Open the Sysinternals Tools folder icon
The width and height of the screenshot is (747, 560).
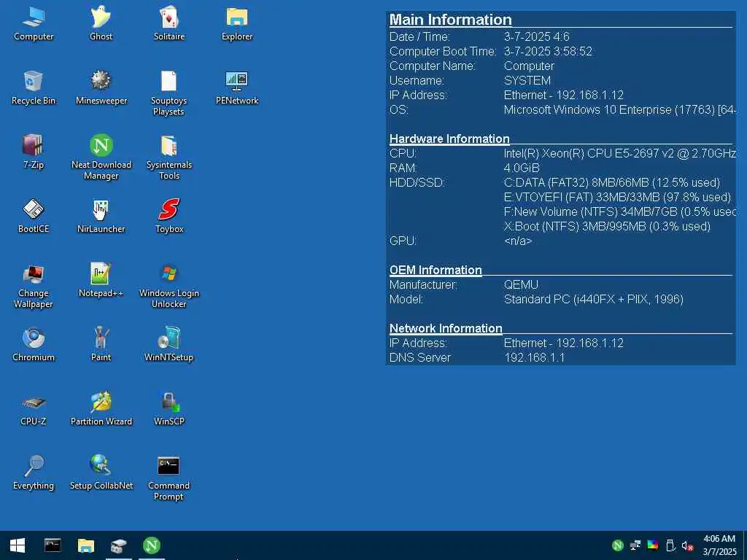coord(169,157)
